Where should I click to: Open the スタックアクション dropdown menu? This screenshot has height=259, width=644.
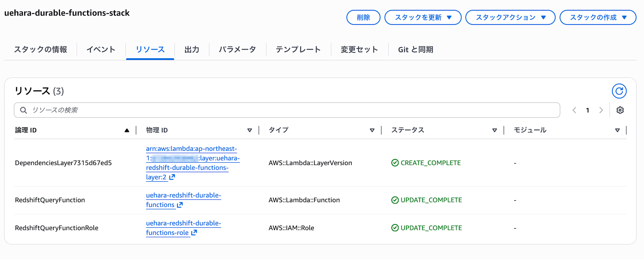(510, 17)
